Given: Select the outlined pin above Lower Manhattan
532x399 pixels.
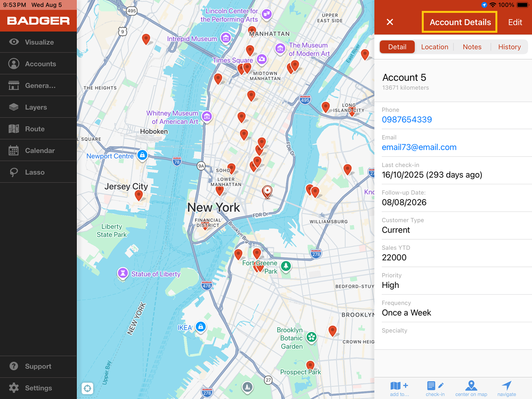Looking at the screenshot, I should tap(267, 192).
